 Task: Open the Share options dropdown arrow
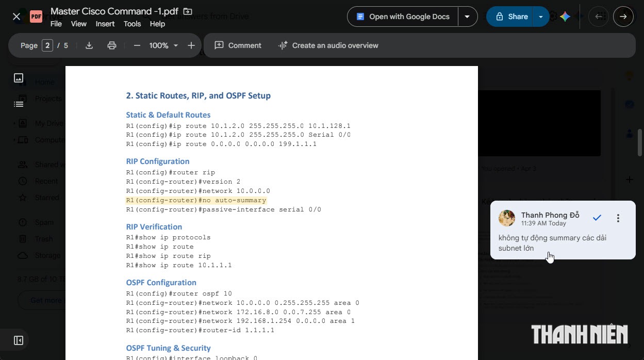pyautogui.click(x=541, y=17)
